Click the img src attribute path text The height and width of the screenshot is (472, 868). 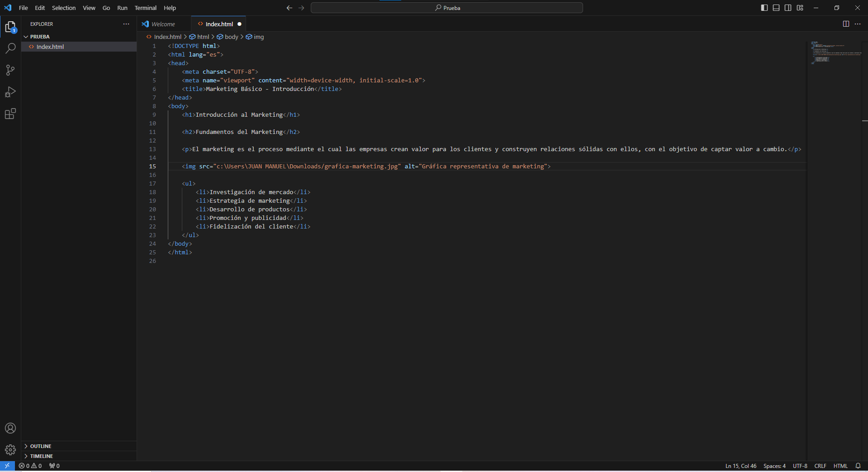click(307, 166)
